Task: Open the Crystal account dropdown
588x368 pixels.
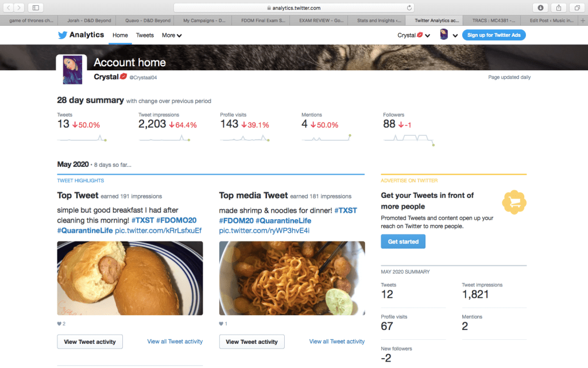Action: pos(413,35)
